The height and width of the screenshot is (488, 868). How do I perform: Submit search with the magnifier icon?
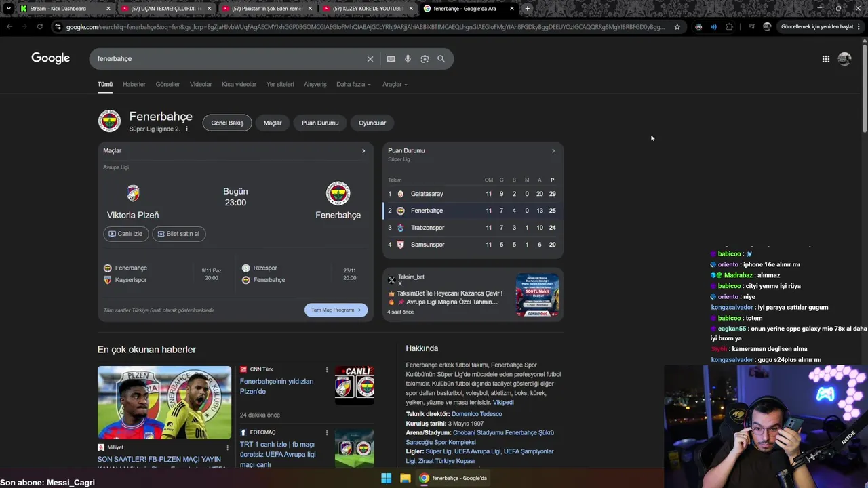tap(441, 59)
